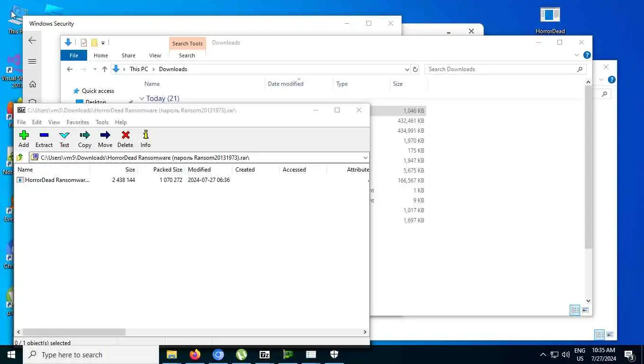Sort Explorer by Date modified

tap(286, 84)
